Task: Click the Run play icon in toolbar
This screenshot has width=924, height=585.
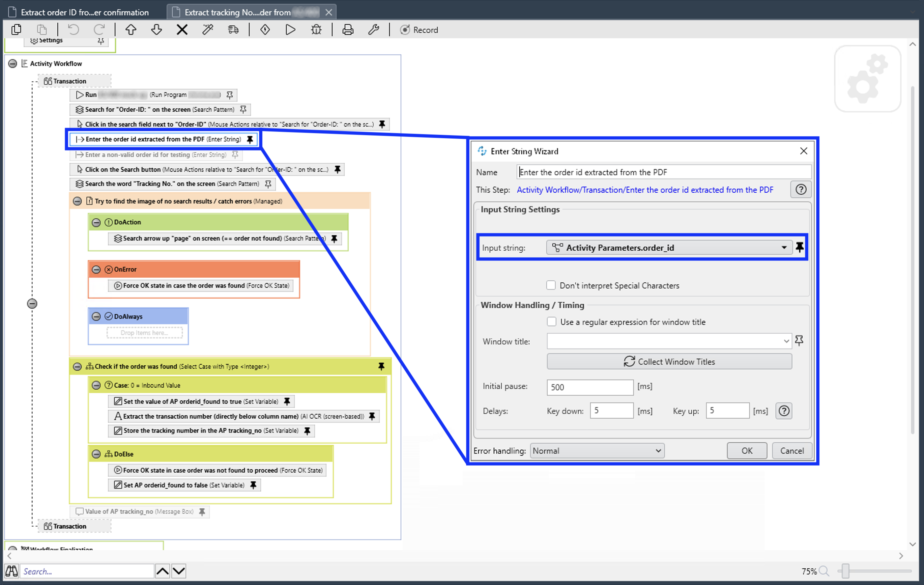Action: pyautogui.click(x=290, y=30)
